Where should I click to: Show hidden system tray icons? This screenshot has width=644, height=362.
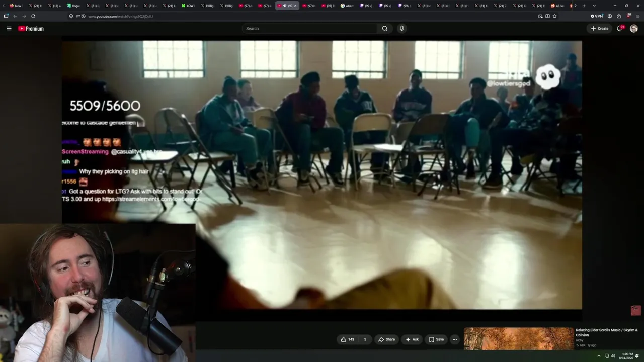[x=599, y=356]
